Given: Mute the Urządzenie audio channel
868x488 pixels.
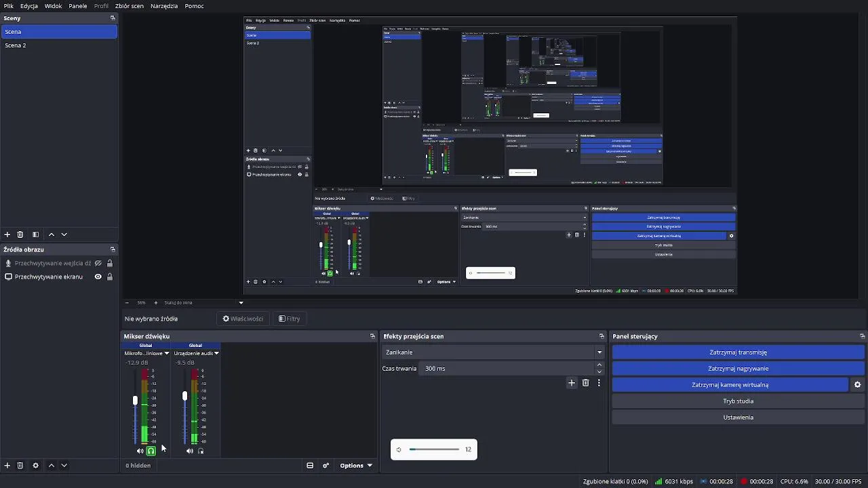Looking at the screenshot, I should pyautogui.click(x=190, y=451).
